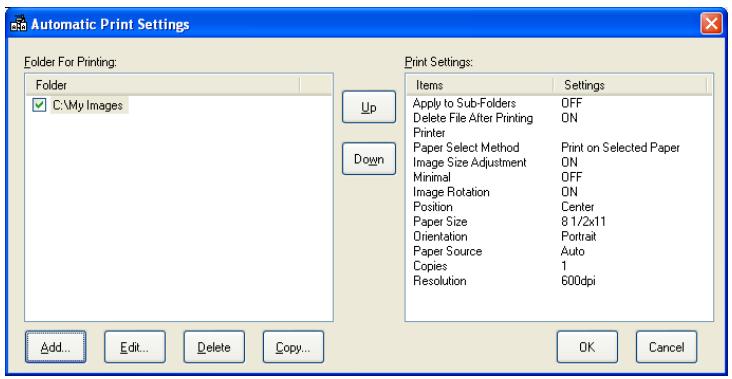This screenshot has height=379, width=732.
Task: Open the Add... folder dialog
Action: [56, 347]
